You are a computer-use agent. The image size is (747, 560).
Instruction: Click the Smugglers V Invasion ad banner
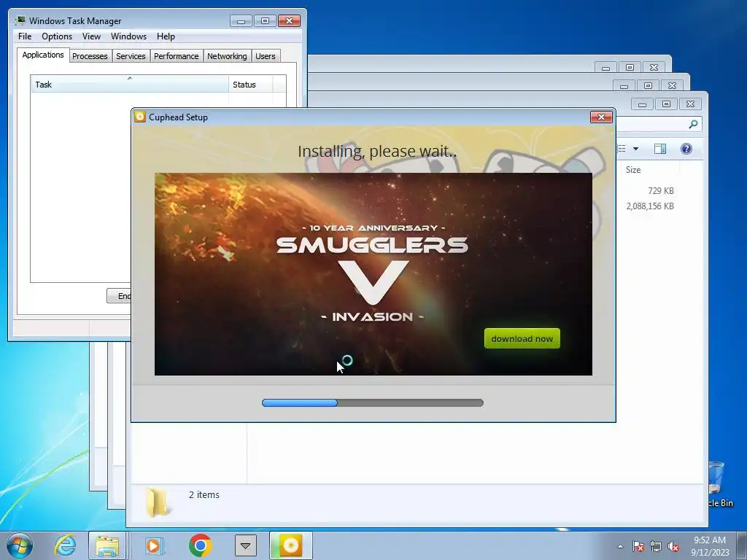pyautogui.click(x=373, y=274)
